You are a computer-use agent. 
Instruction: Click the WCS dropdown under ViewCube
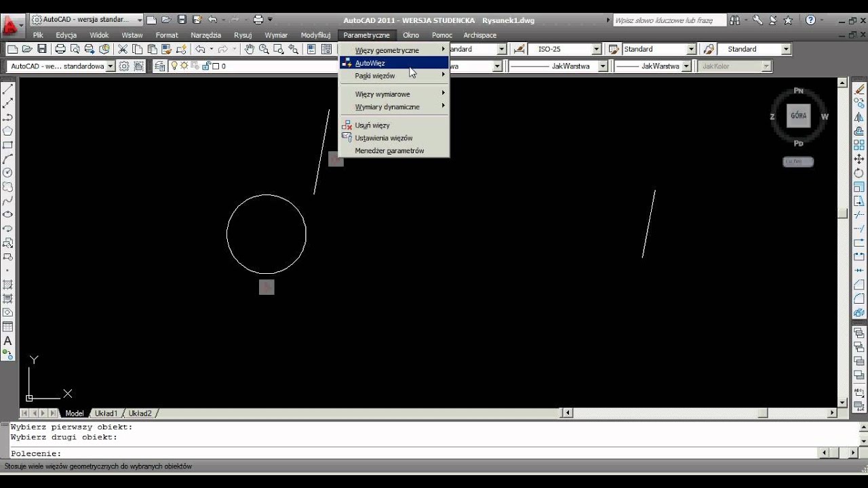click(x=797, y=161)
